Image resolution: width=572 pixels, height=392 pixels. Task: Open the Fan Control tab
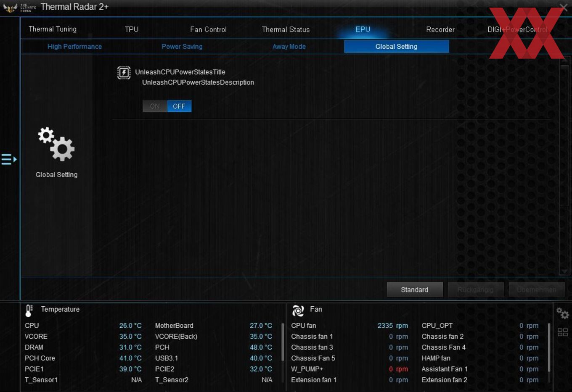(208, 29)
